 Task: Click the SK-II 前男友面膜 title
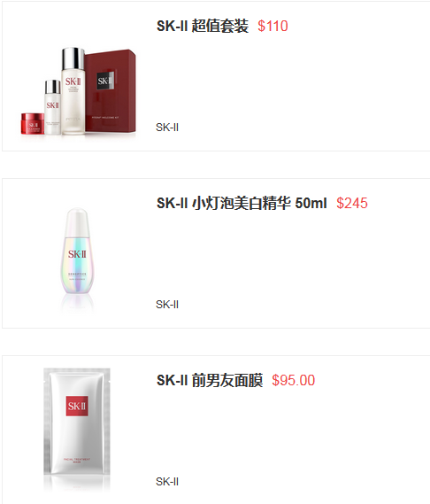[210, 380]
